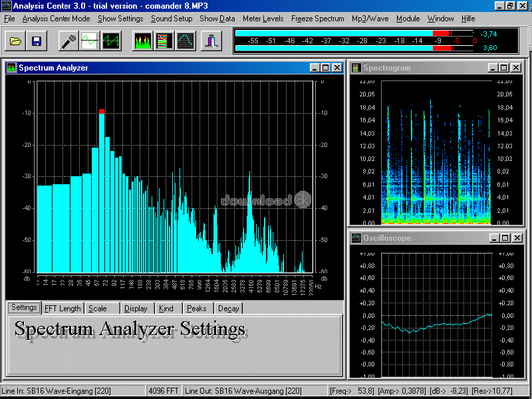Select the Decay tab
Viewport: 532px width, 399px height.
point(228,309)
